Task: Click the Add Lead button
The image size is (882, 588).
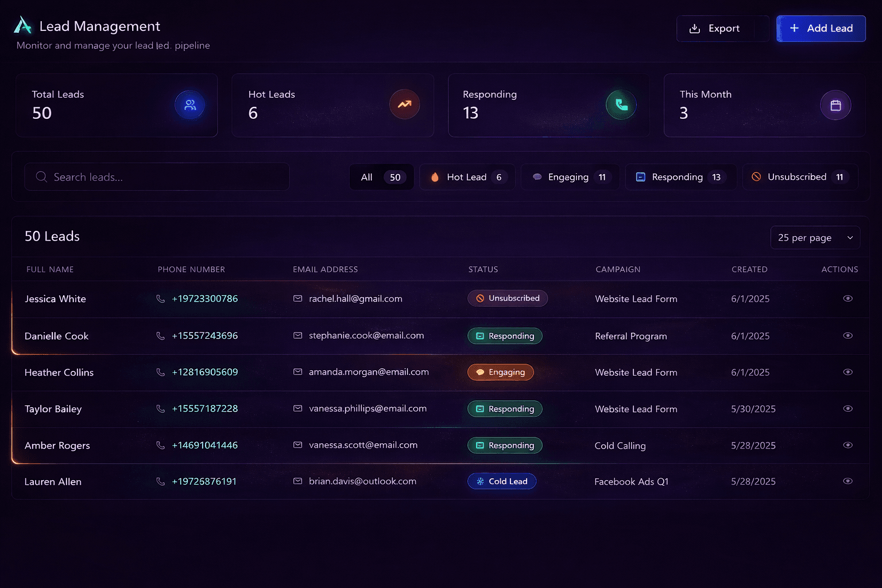Action: coord(821,28)
